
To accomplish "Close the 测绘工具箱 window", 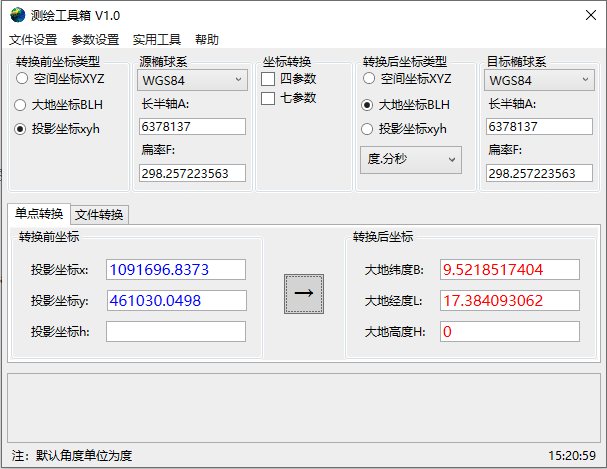I will coord(591,15).
